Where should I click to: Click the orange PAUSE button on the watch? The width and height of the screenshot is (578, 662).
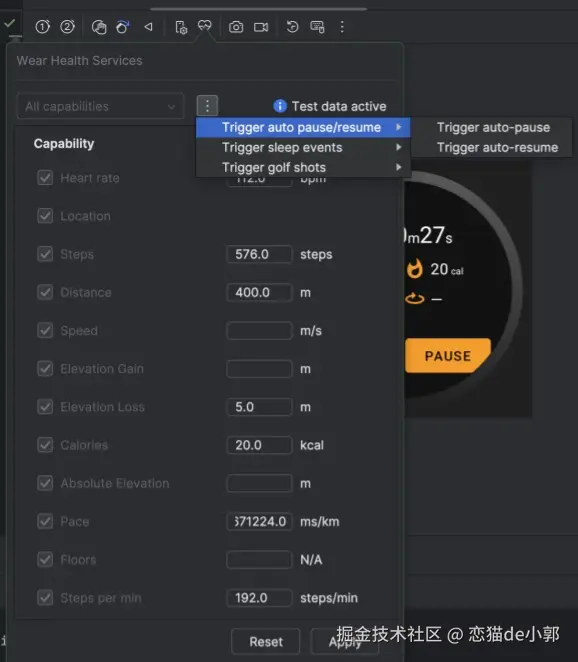pyautogui.click(x=448, y=356)
